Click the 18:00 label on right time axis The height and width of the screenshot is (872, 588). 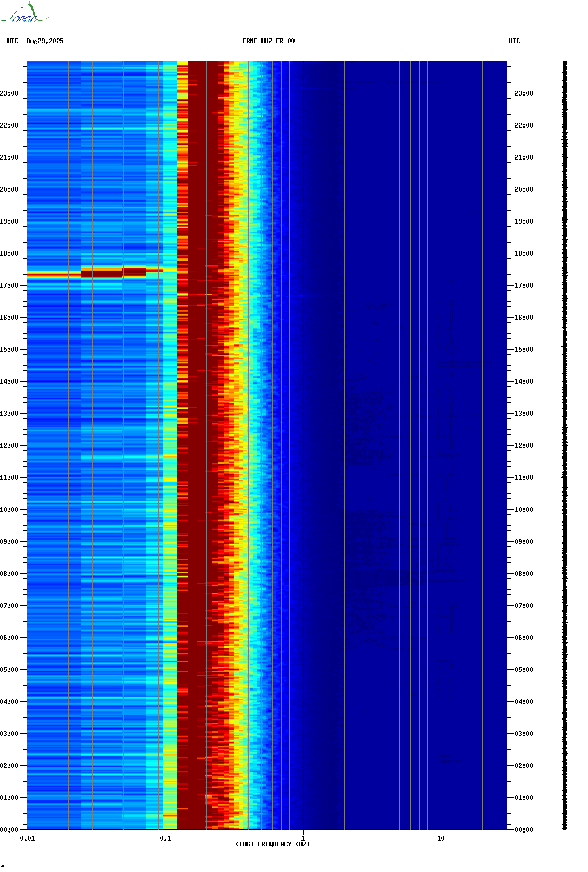524,253
